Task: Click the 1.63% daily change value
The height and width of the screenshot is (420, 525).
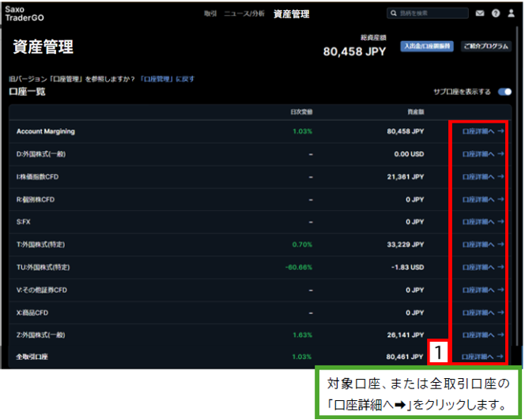Action: point(302,335)
